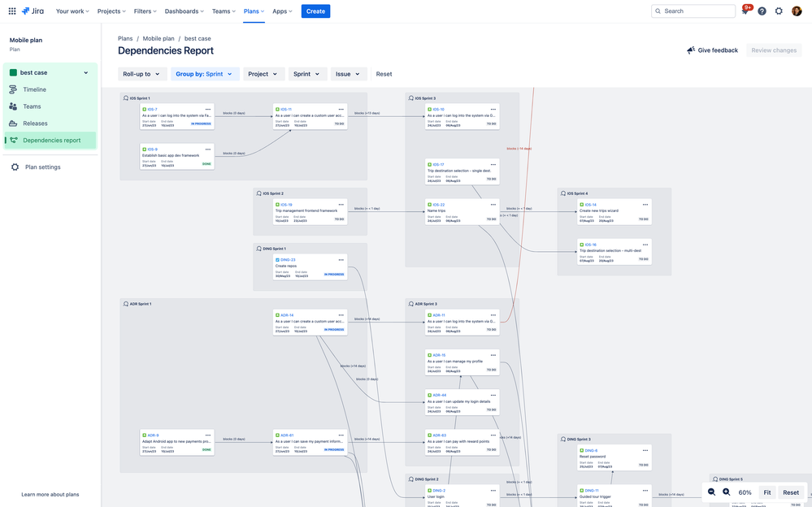This screenshot has width=812, height=507.
Task: Open the Releases view from the sidebar
Action: [35, 123]
